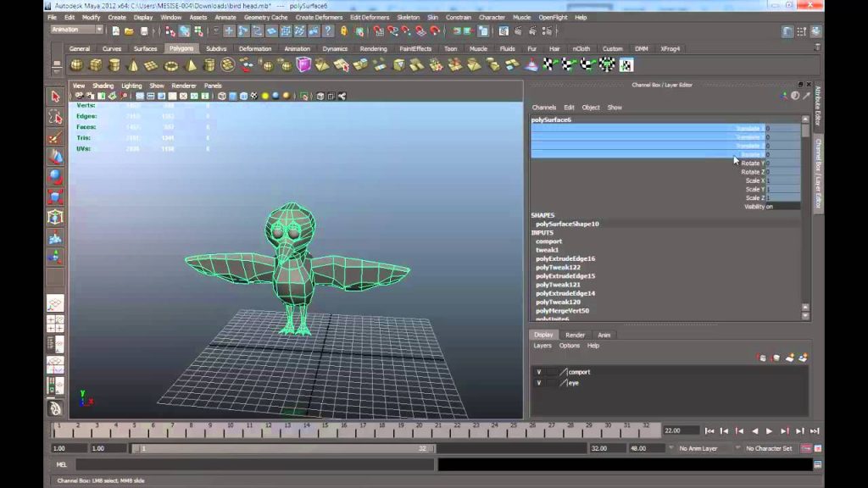Click the MEL command line input
The image size is (868, 488).
click(254, 465)
